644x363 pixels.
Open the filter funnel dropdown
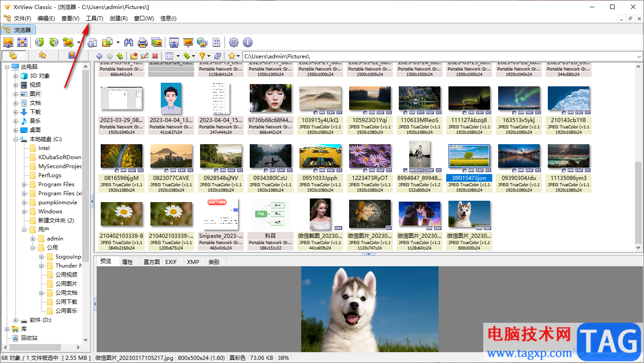point(205,56)
